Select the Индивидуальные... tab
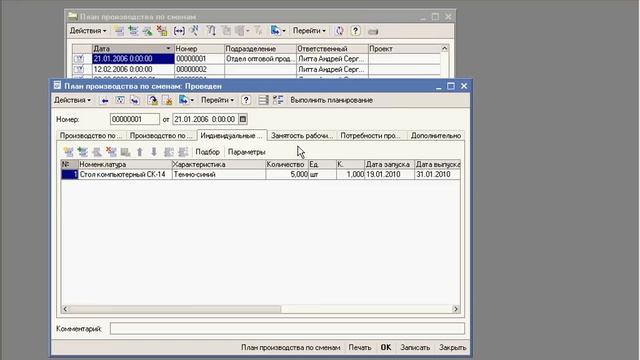 pos(231,136)
